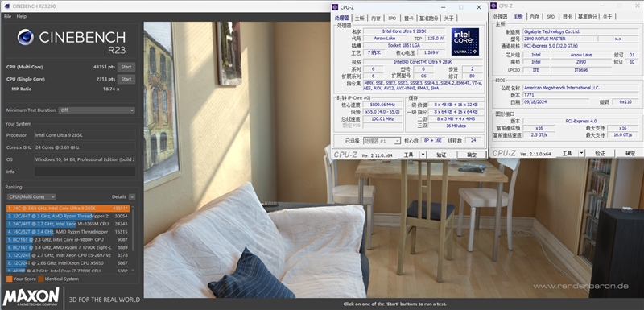
Task: Select ranking row Intel Core i9-9880H
Action: 68,239
